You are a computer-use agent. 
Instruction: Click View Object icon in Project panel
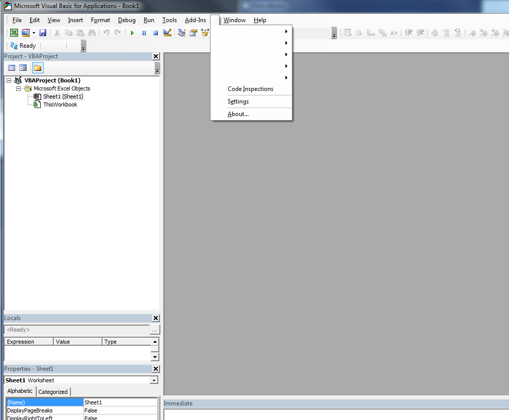pyautogui.click(x=23, y=68)
